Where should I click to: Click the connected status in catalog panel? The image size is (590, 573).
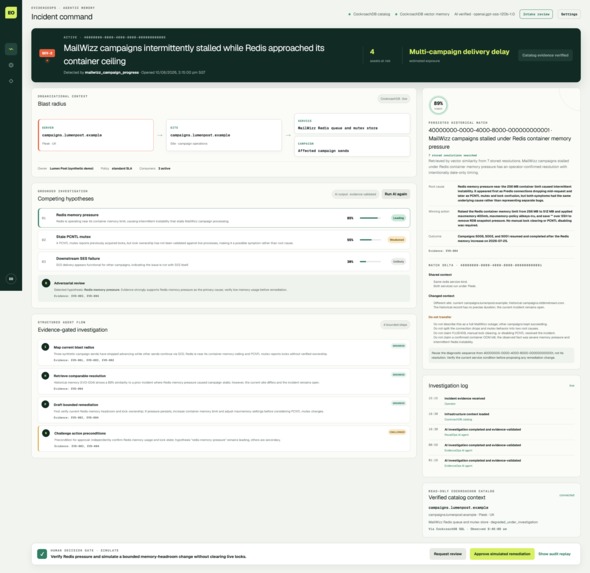click(567, 495)
